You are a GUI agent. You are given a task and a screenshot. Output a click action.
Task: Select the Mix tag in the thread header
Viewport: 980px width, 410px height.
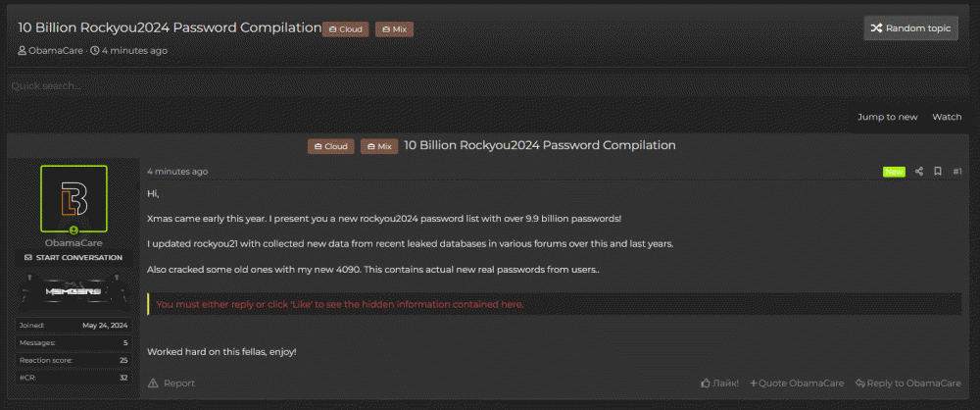pyautogui.click(x=394, y=29)
